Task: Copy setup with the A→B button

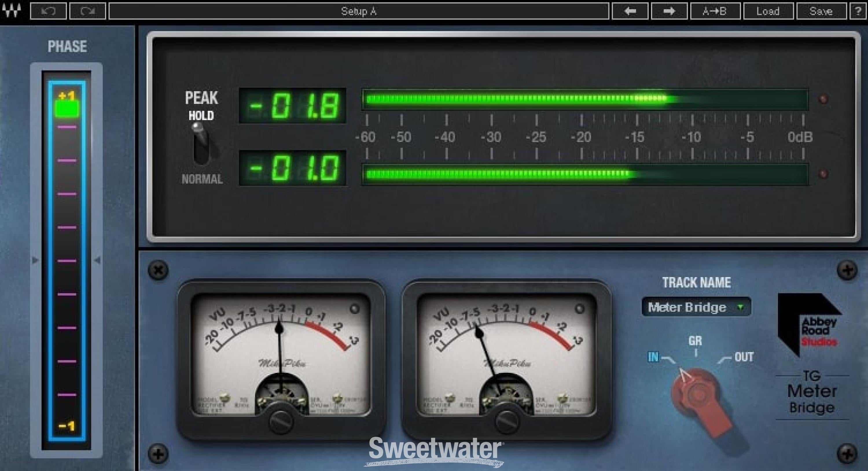Action: [x=715, y=11]
